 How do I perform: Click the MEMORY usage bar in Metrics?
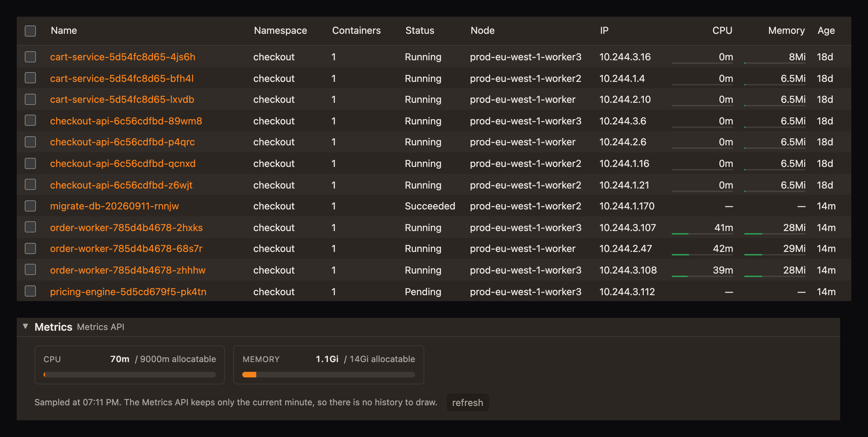329,375
